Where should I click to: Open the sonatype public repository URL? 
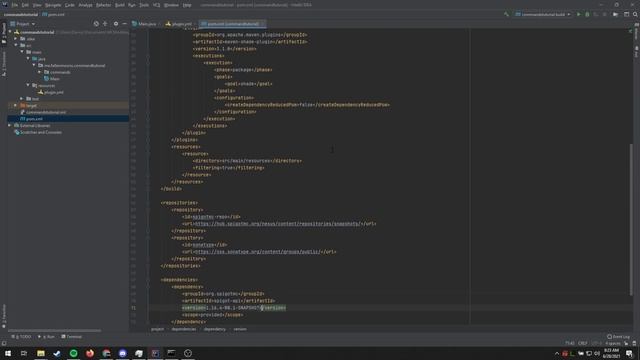pyautogui.click(x=258, y=252)
